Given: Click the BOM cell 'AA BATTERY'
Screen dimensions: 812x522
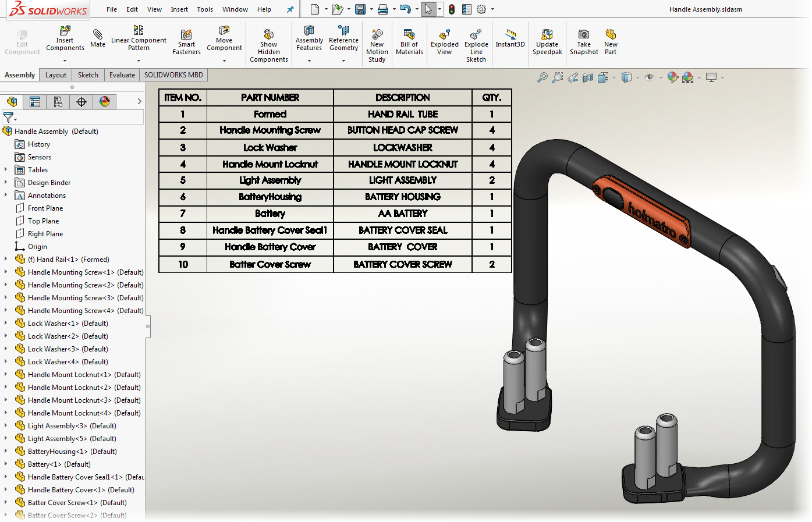Looking at the screenshot, I should tap(403, 214).
